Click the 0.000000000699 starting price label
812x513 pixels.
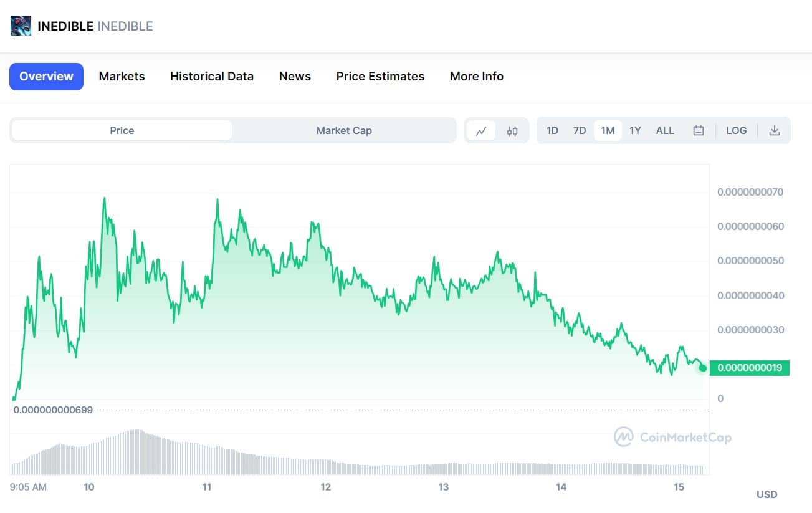[53, 410]
